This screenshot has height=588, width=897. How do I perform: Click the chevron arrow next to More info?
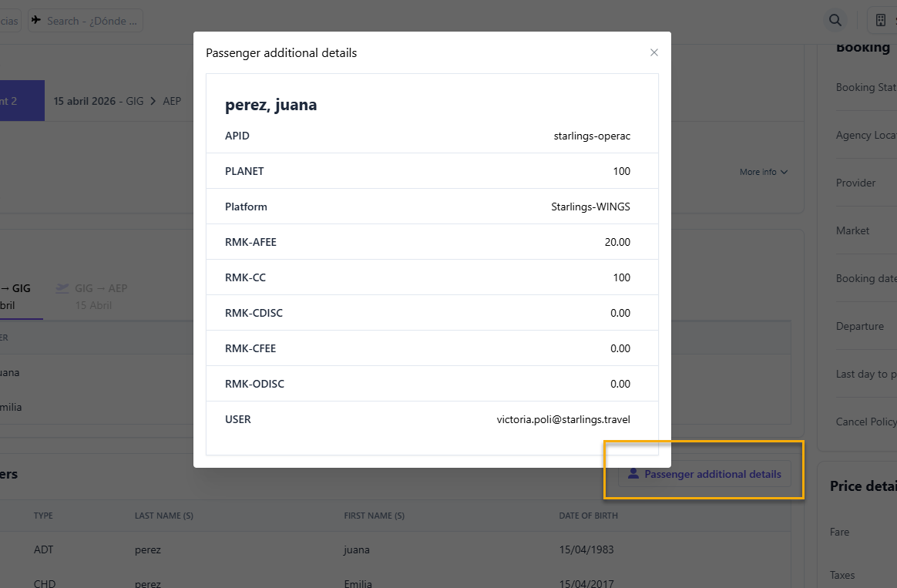pyautogui.click(x=784, y=172)
